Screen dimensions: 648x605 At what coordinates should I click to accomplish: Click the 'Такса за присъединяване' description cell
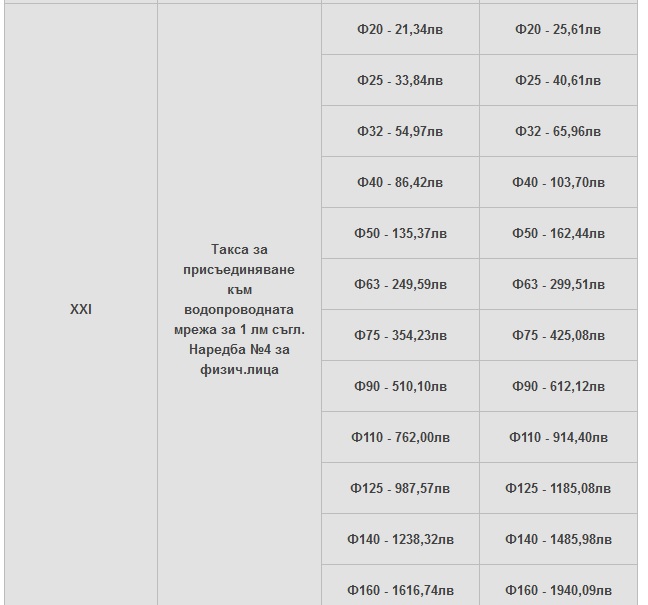pos(239,310)
